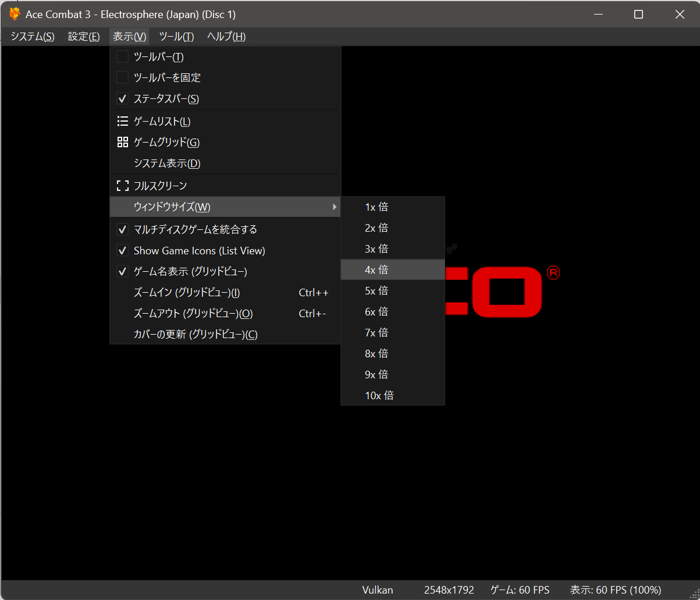The image size is (700, 600).
Task: Set window size to 8x 倍
Action: [393, 354]
